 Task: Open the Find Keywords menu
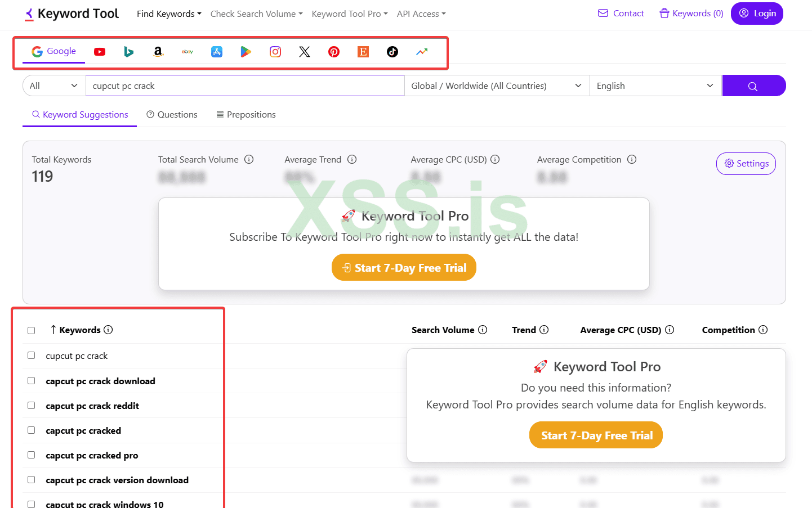point(169,14)
